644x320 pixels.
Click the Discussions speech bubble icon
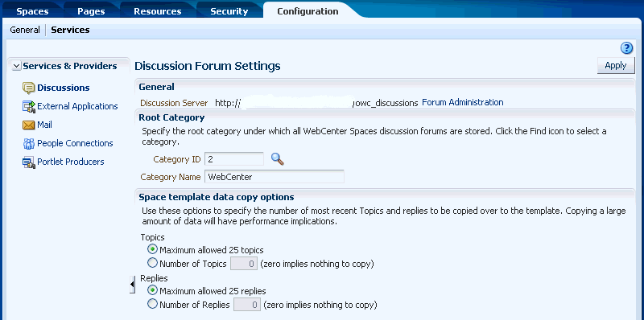point(28,88)
